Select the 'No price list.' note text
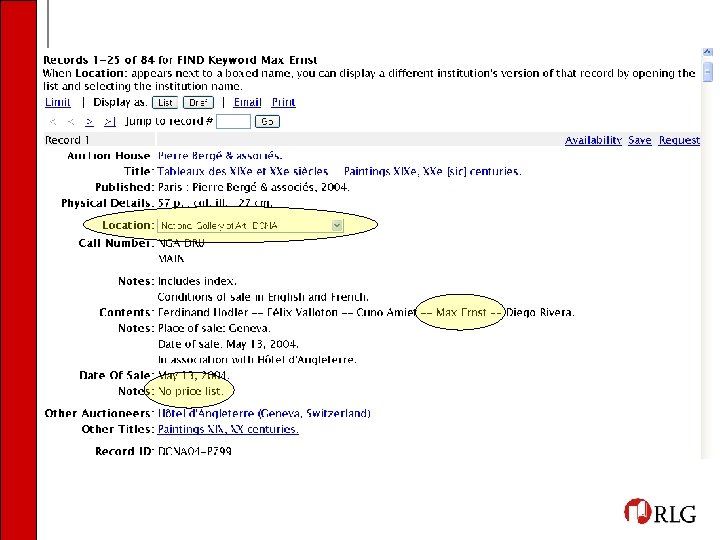The height and width of the screenshot is (540, 720). pyautogui.click(x=191, y=391)
